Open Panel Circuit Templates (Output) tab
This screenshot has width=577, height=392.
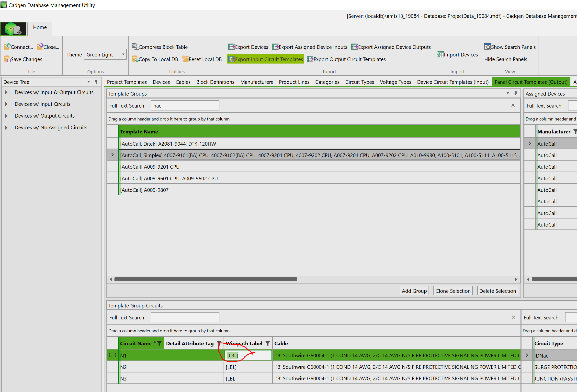click(x=531, y=82)
